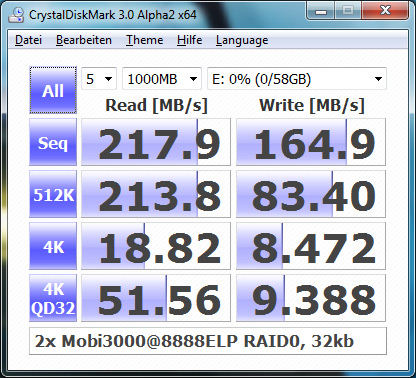This screenshot has width=416, height=378.
Task: Click the Seq read result 217.9
Action: [x=156, y=142]
